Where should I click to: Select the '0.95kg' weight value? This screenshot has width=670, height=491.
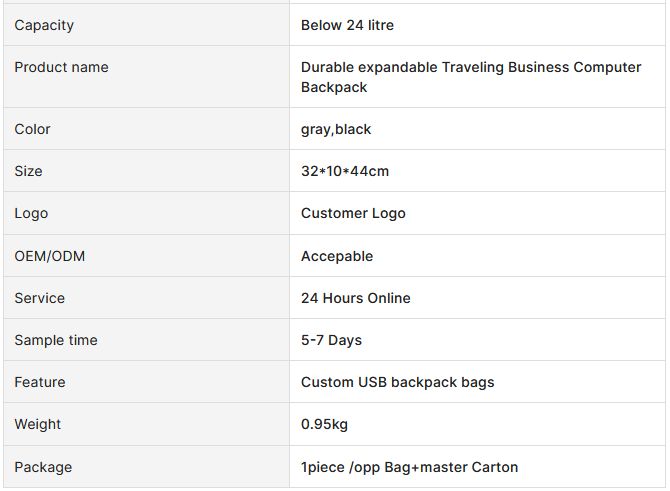point(324,424)
